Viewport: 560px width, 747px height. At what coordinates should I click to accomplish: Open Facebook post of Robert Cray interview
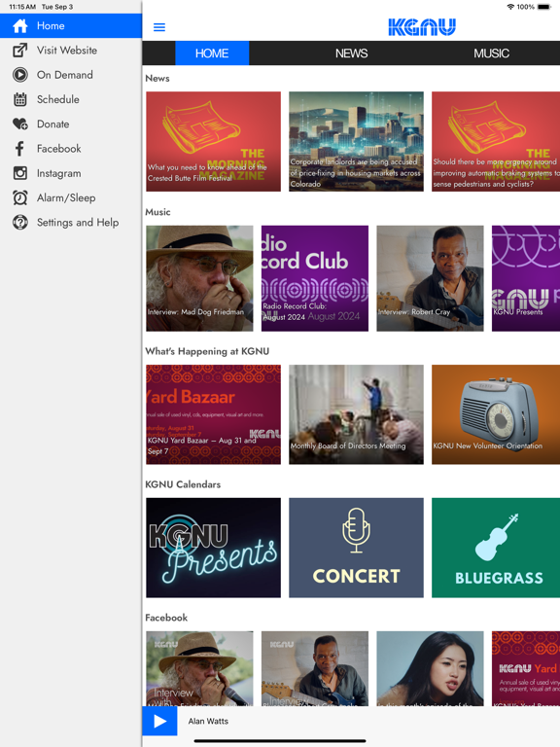tap(315, 668)
